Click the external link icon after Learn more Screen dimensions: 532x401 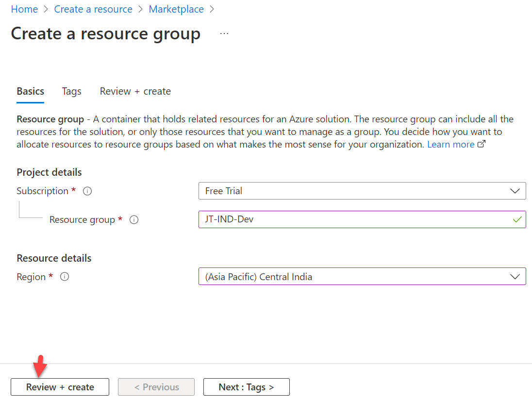coord(482,144)
